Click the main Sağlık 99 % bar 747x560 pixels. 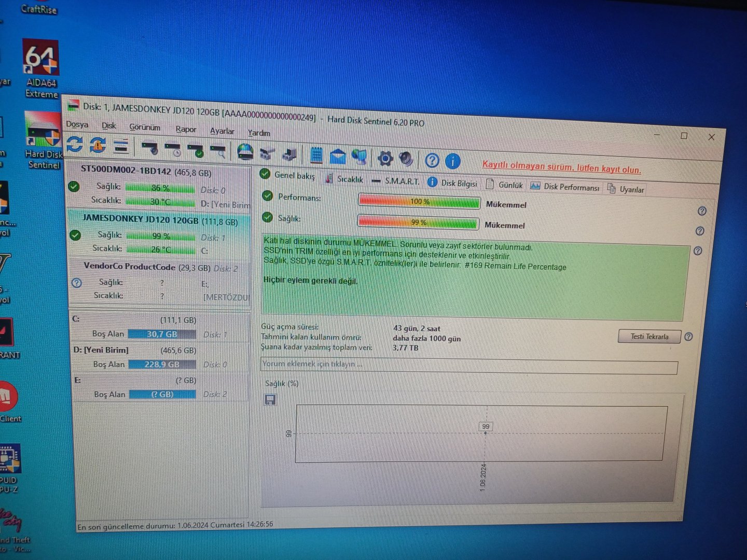click(x=418, y=222)
